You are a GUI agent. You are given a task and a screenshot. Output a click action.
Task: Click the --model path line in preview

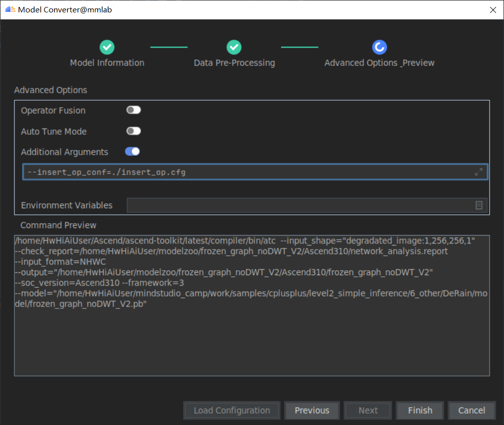click(x=251, y=299)
